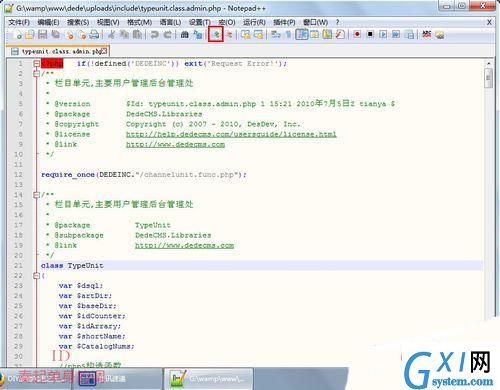Viewport: 500px width, 390px height.
Task: Click the 'var $CatalogNums;' line
Action: (x=96, y=346)
